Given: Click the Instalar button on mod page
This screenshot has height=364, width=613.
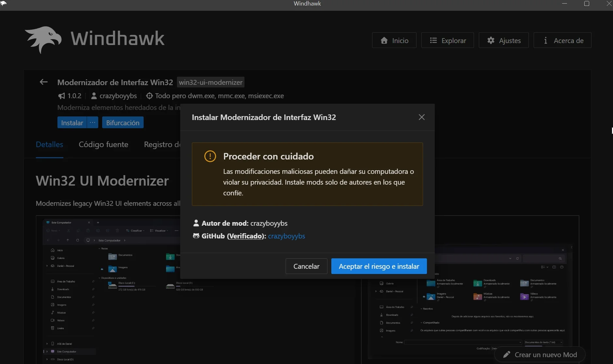Looking at the screenshot, I should point(72,122).
